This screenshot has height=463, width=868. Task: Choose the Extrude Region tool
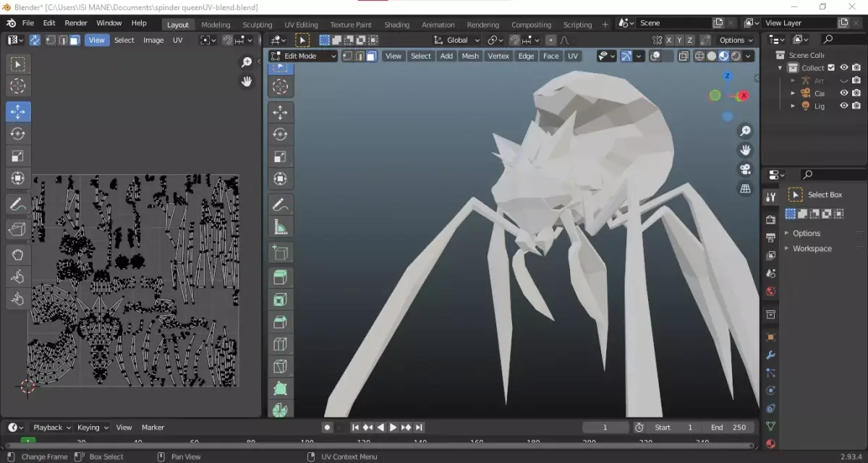pyautogui.click(x=280, y=277)
